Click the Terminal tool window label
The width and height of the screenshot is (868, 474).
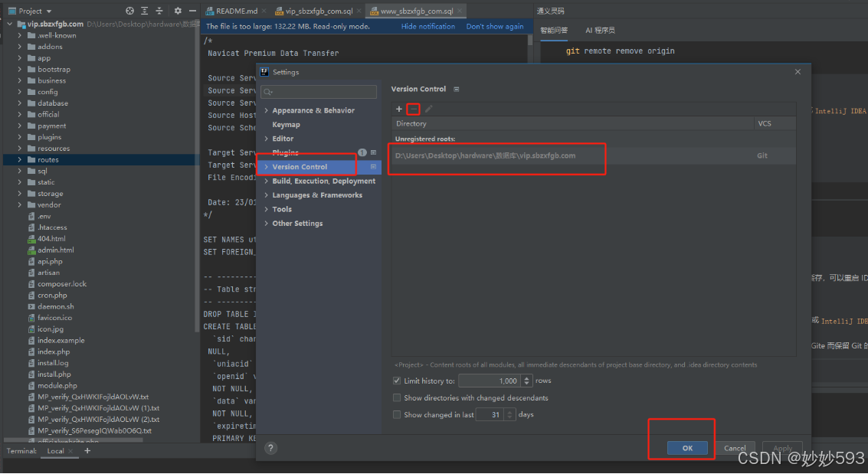pyautogui.click(x=21, y=451)
